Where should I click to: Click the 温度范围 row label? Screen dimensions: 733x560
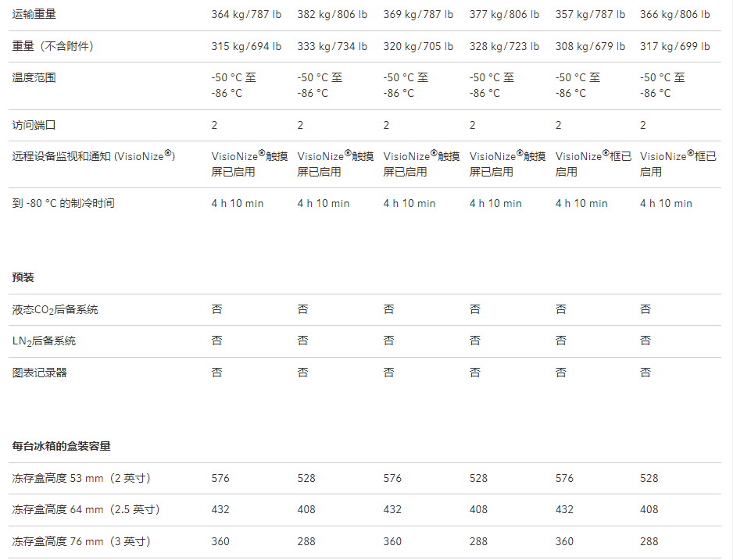[x=34, y=77]
